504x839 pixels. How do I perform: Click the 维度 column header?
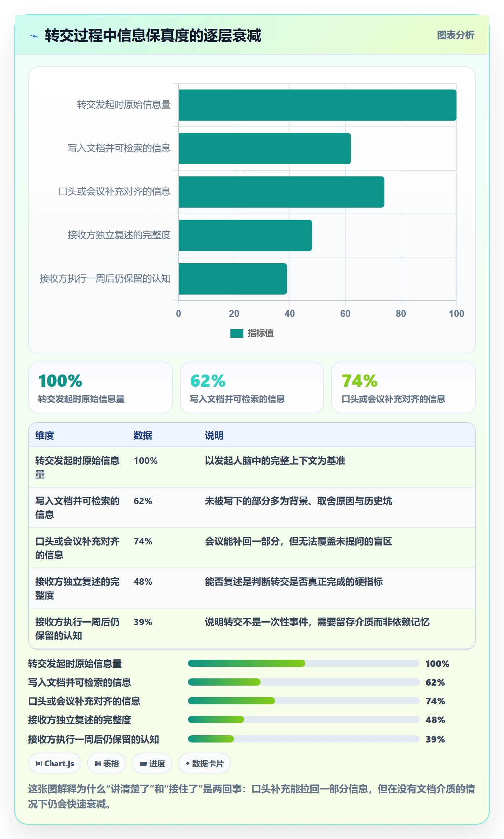point(45,435)
